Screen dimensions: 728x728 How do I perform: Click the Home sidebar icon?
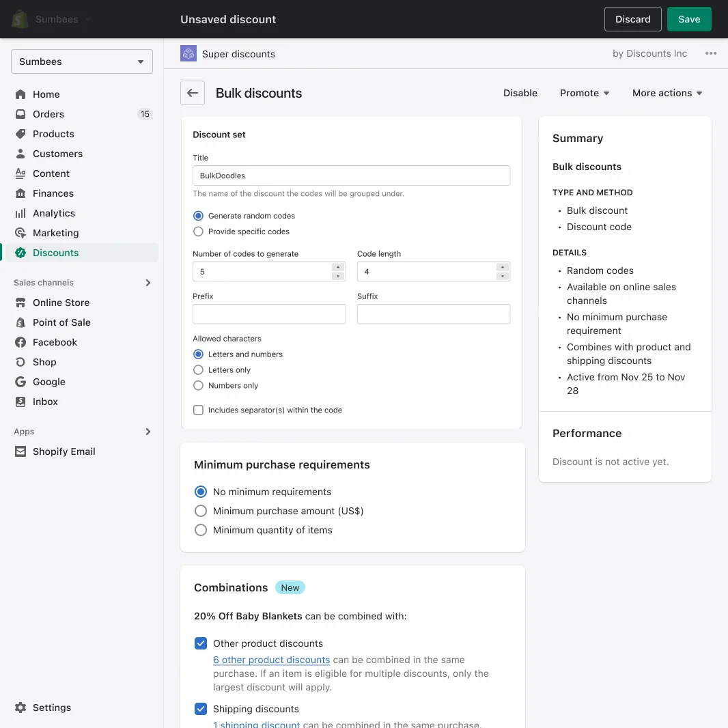pos(20,94)
